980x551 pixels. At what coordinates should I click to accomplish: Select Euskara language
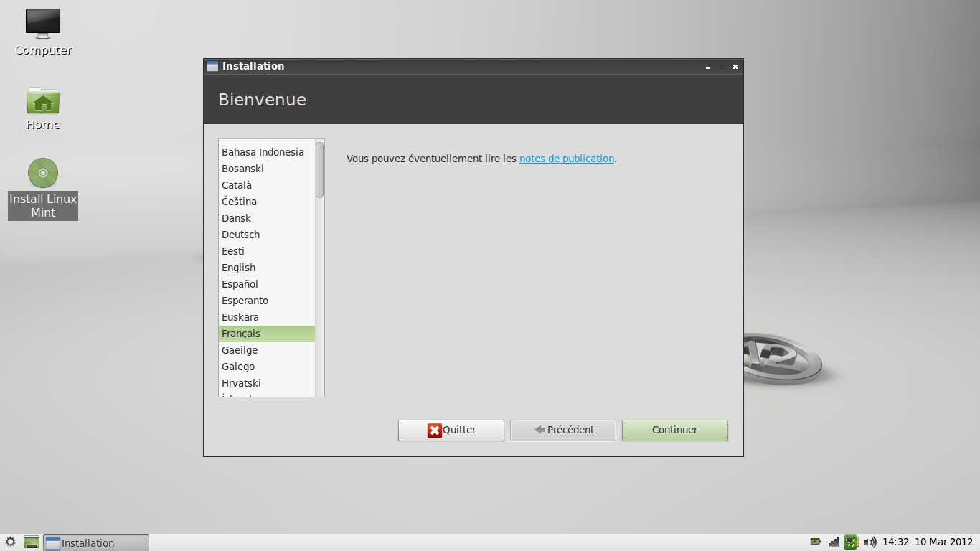pyautogui.click(x=266, y=317)
